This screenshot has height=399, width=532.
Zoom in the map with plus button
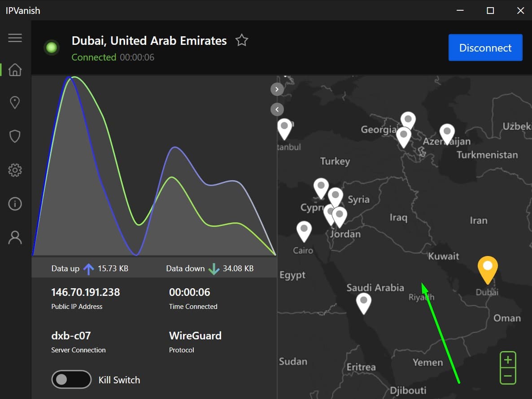point(508,360)
